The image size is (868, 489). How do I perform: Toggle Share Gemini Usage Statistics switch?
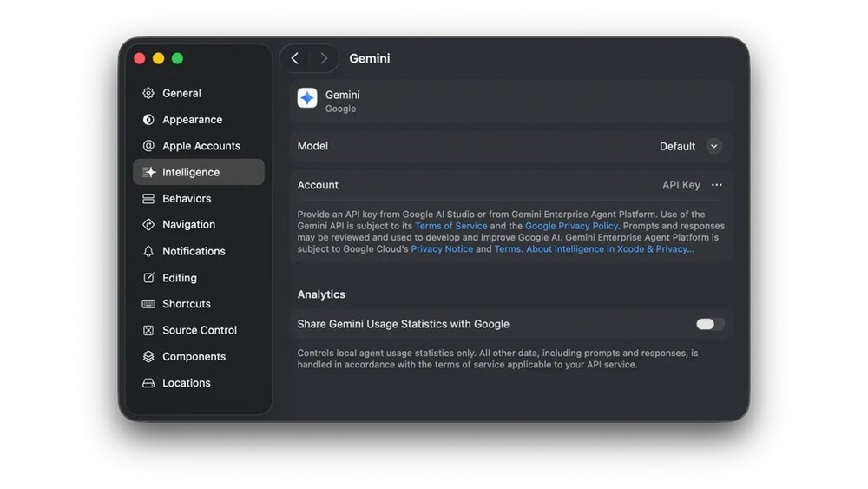[710, 324]
